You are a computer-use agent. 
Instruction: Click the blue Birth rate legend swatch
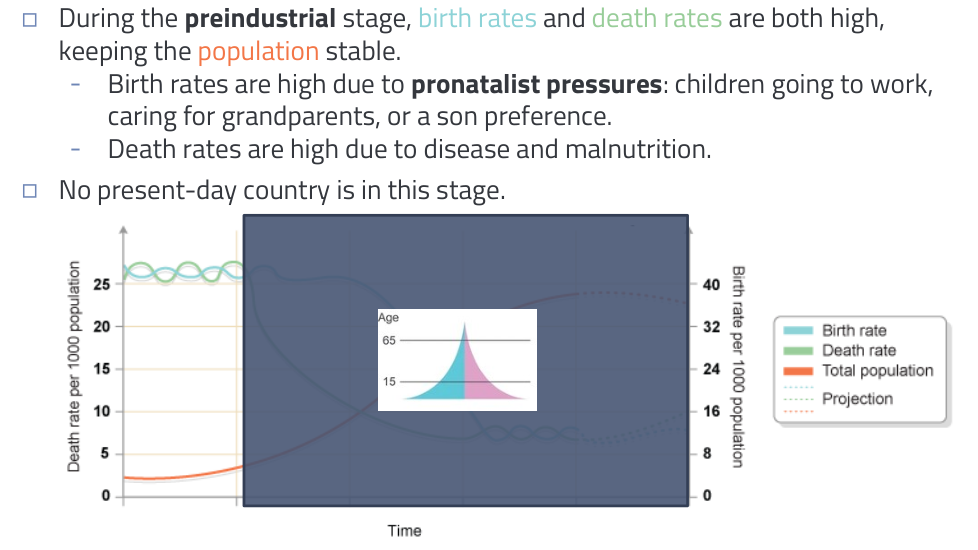coord(796,331)
